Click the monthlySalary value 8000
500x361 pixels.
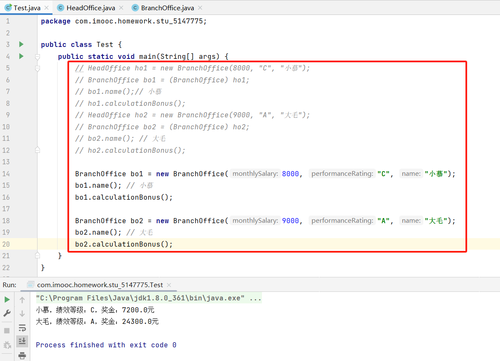point(290,174)
